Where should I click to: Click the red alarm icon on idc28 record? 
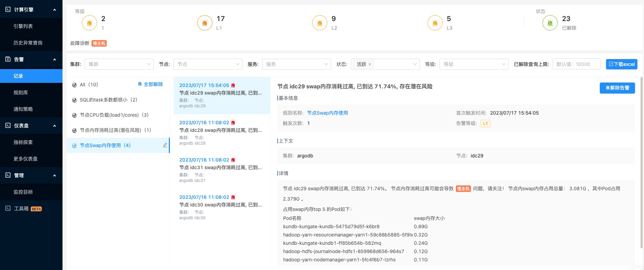pyautogui.click(x=233, y=123)
